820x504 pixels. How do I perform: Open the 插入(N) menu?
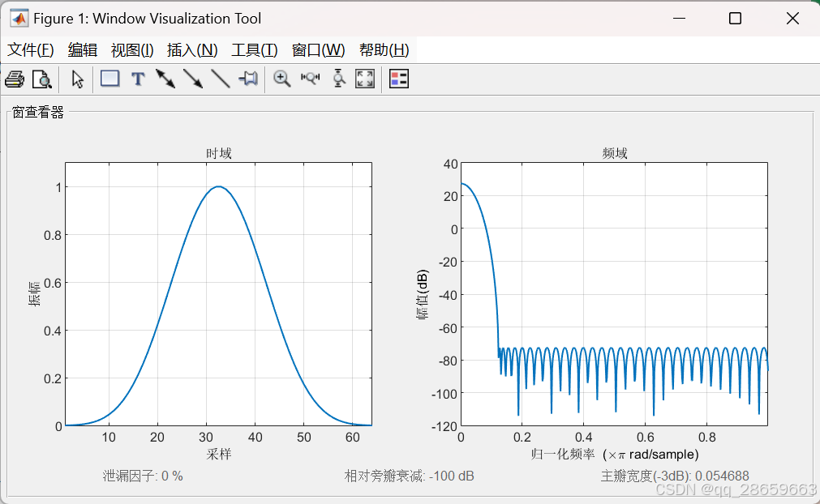(x=192, y=50)
